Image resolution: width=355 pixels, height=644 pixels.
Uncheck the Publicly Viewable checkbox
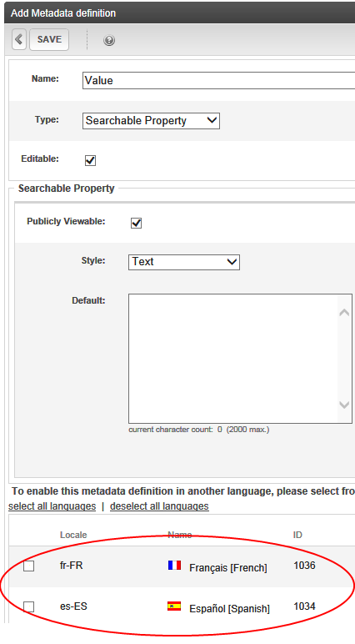137,223
